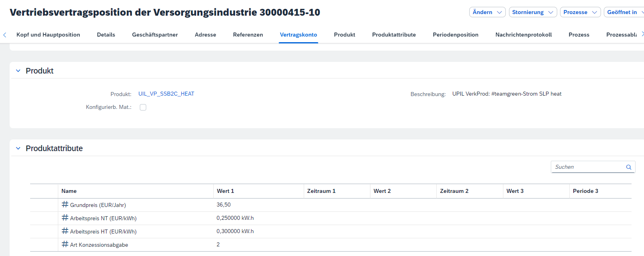Click into the Suchen search field

[587, 167]
